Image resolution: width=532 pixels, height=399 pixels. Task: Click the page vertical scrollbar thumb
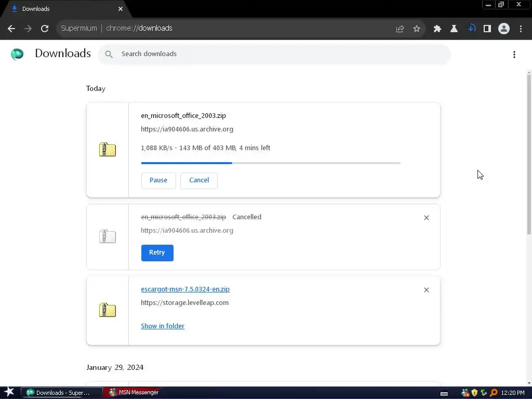point(529,154)
